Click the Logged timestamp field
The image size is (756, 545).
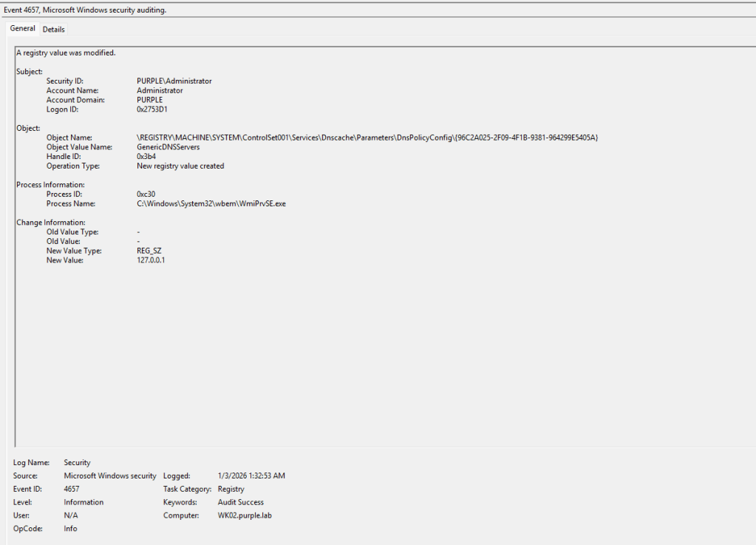tap(251, 476)
